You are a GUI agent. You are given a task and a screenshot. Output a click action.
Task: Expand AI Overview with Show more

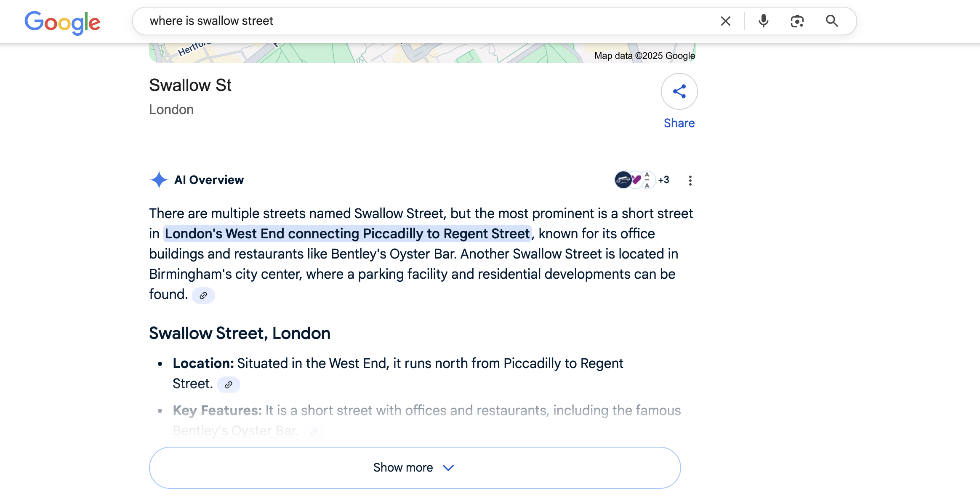403,468
